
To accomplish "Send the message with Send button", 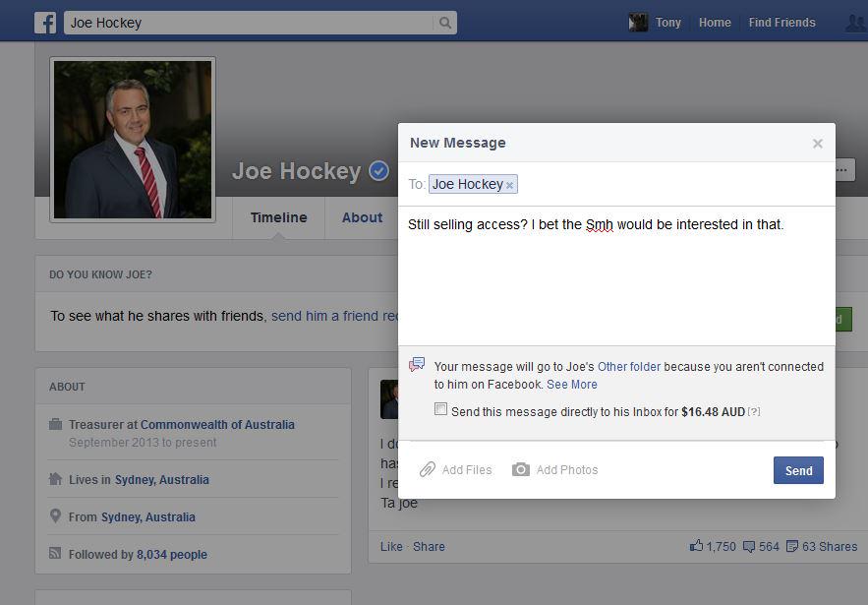I will pyautogui.click(x=798, y=470).
